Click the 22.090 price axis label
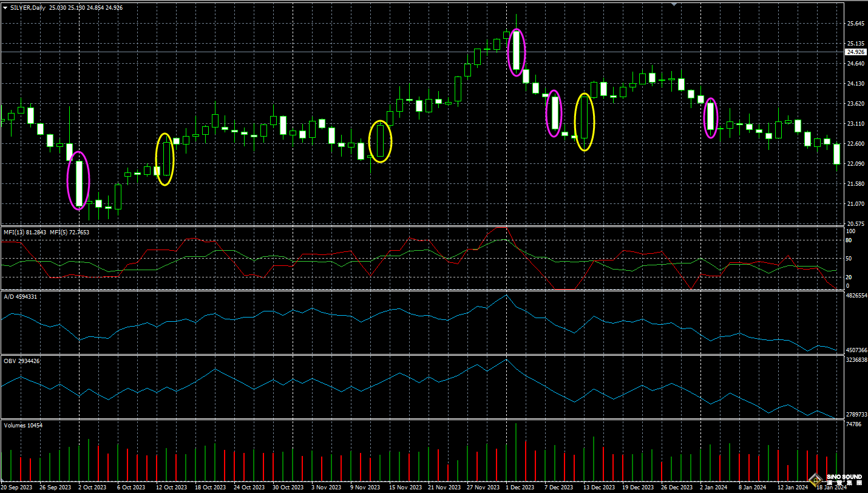868x493 pixels. (855, 164)
